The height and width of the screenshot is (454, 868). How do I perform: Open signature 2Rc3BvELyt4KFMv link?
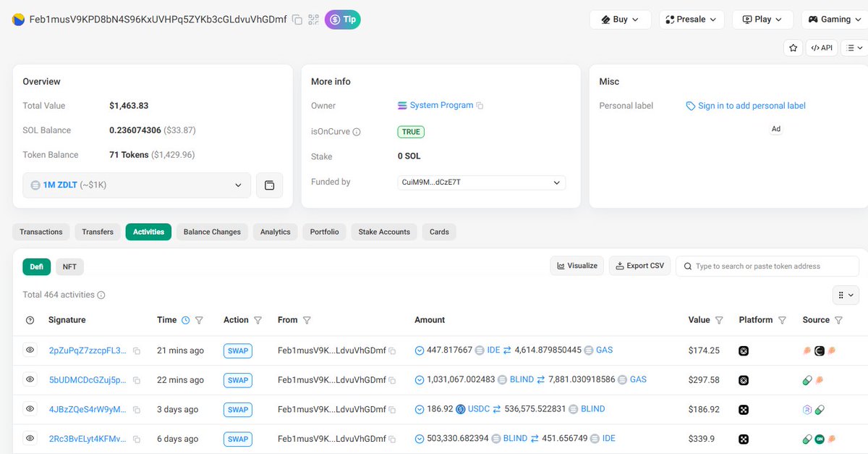pos(88,439)
